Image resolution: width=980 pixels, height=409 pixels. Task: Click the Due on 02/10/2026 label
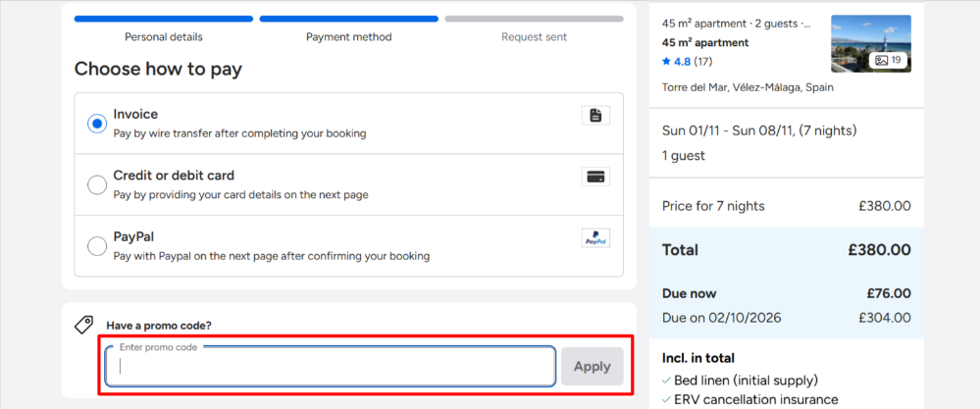tap(721, 318)
